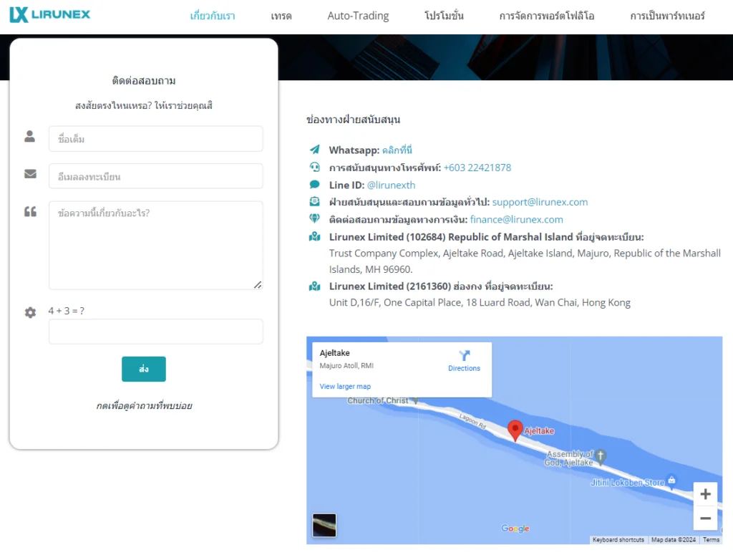
Task: Click the Ajeltake place title in map card
Action: click(x=335, y=353)
